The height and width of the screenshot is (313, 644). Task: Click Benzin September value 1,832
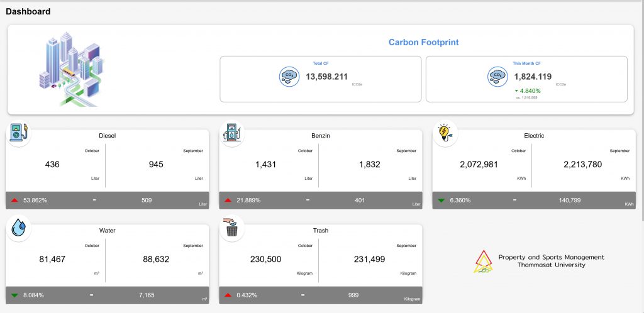[370, 165]
